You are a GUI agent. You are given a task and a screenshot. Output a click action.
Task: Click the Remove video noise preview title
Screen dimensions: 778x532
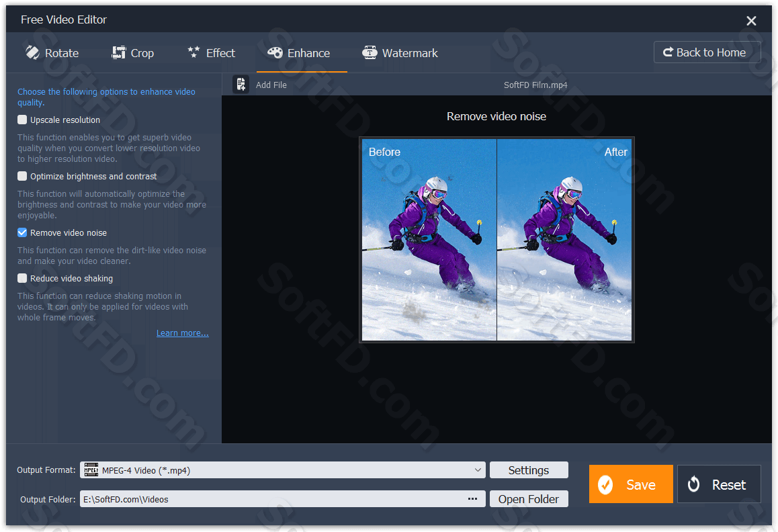click(496, 116)
